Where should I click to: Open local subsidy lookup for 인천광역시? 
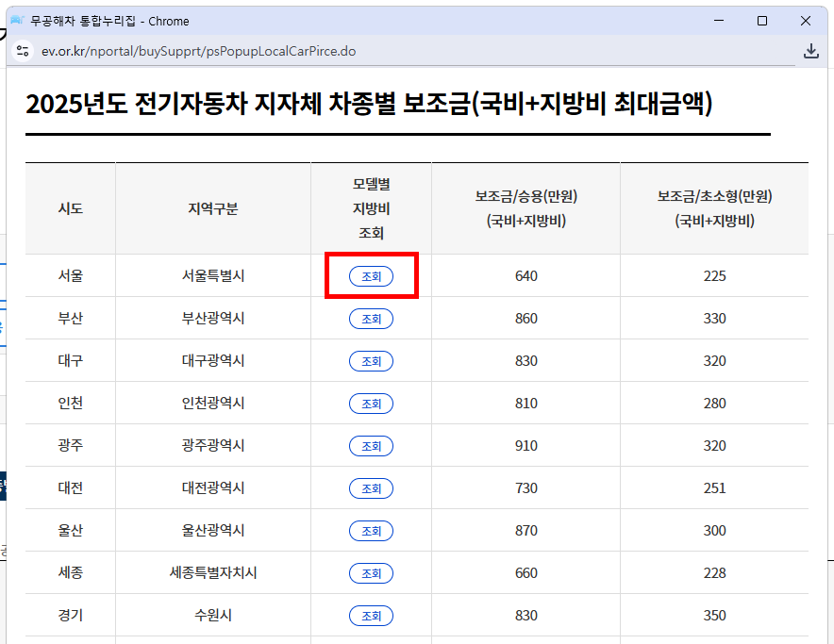(371, 403)
